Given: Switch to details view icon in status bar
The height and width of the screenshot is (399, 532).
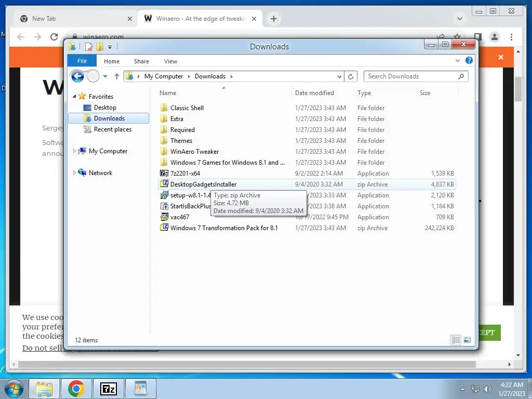Looking at the screenshot, I should click(x=456, y=340).
